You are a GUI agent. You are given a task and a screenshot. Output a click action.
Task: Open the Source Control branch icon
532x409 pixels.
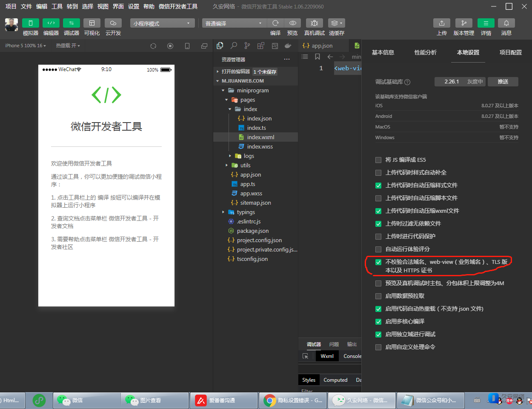[247, 46]
